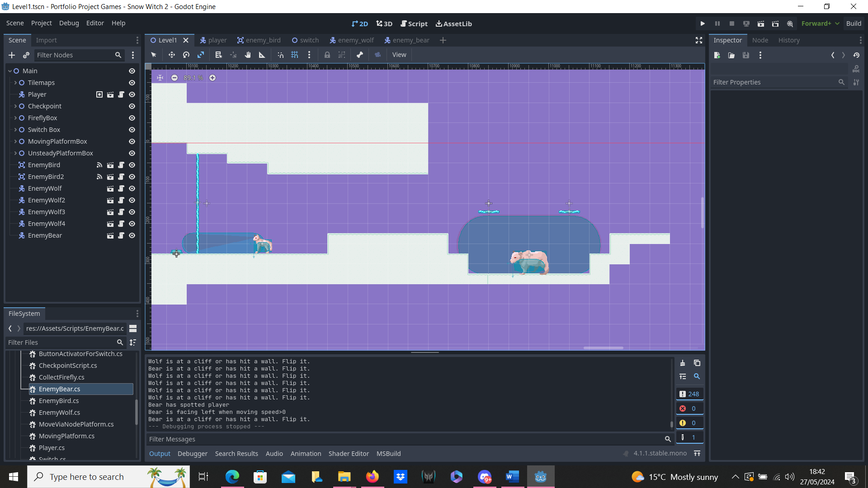
Task: Select the Move Mode tool
Action: pos(172,55)
